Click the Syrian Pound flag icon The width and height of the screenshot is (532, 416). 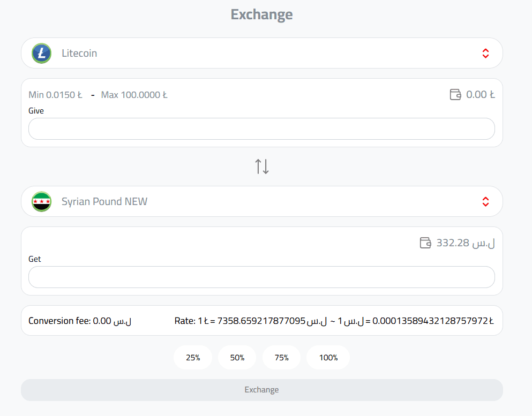41,201
